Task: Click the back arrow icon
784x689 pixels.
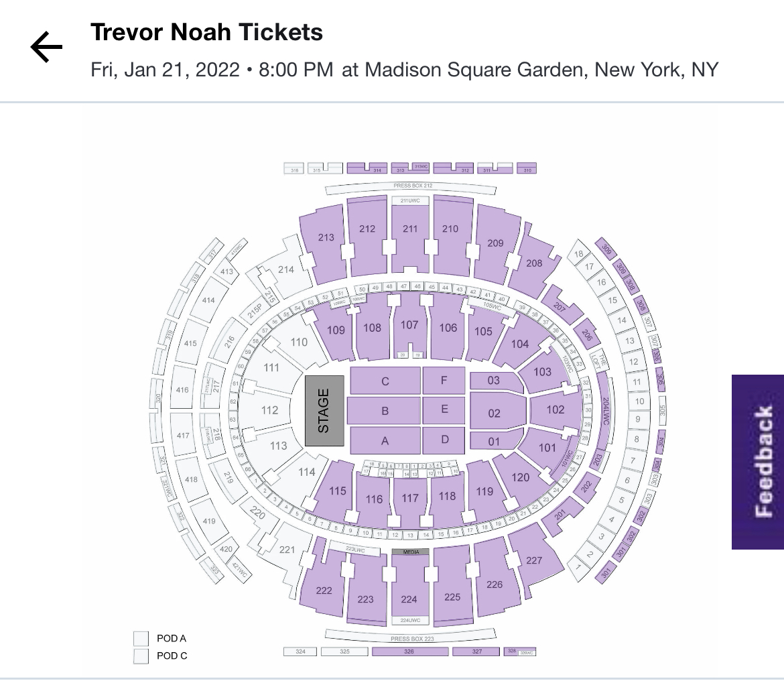Action: [46, 48]
